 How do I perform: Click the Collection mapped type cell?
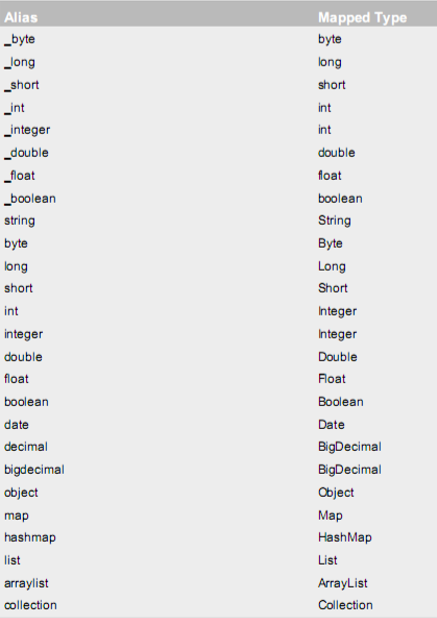click(345, 605)
